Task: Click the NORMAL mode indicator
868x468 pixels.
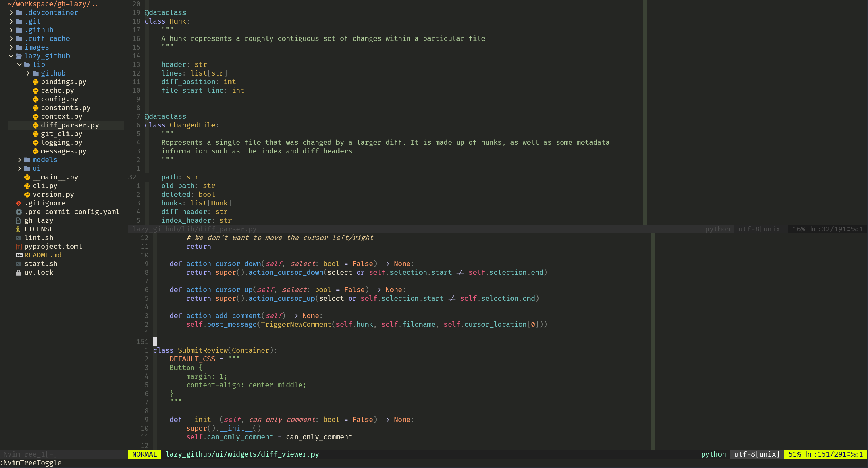Action: tap(145, 454)
